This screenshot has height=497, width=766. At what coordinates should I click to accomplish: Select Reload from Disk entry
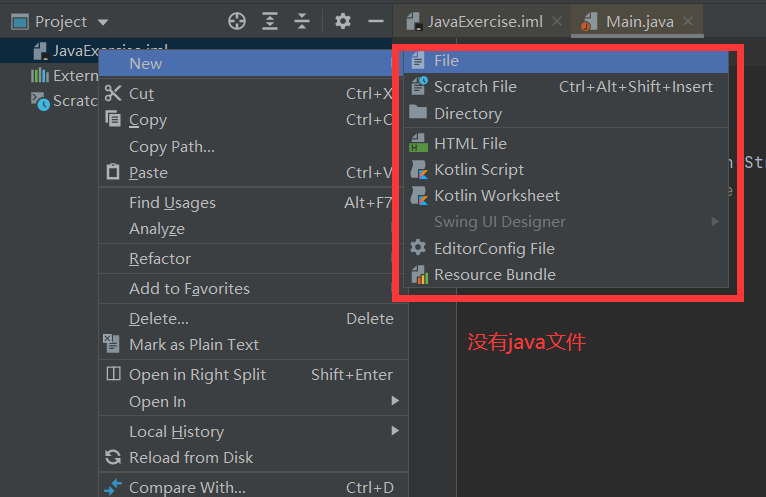(253, 457)
